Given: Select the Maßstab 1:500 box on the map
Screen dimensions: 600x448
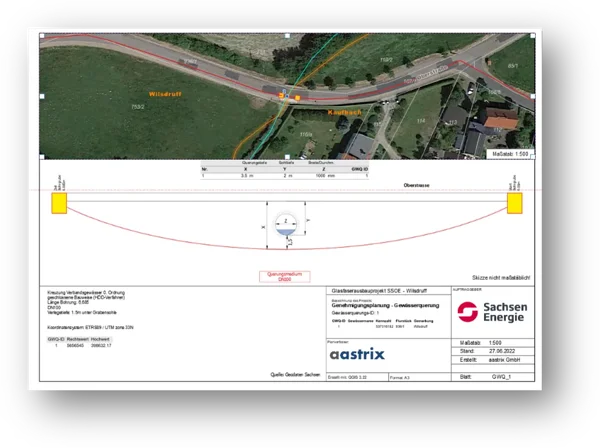Looking at the screenshot, I should 511,155.
